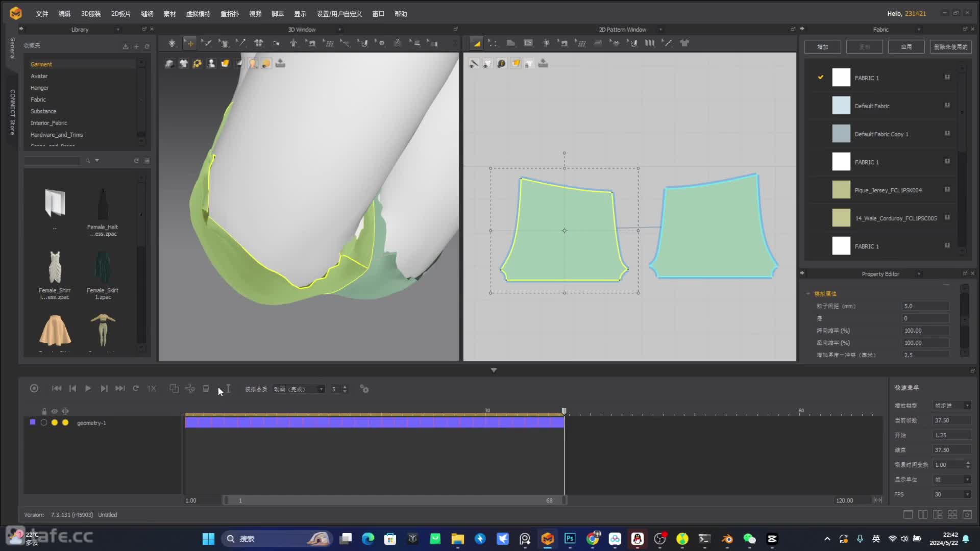Click the 应用 button in Fabric panel
This screenshot has width=980, height=551.
pyautogui.click(x=906, y=47)
